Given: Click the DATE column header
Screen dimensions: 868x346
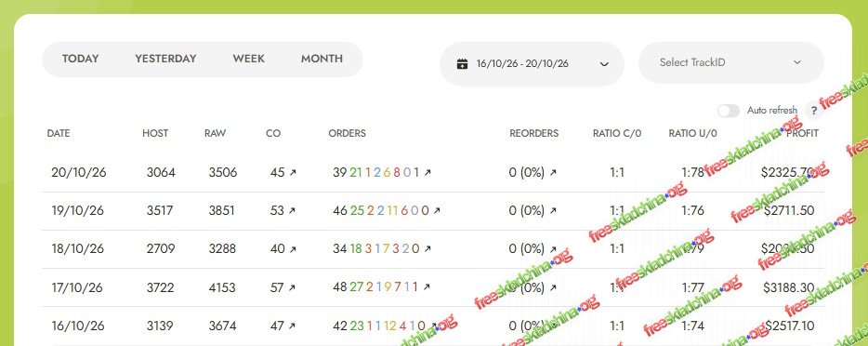Looking at the screenshot, I should (59, 133).
